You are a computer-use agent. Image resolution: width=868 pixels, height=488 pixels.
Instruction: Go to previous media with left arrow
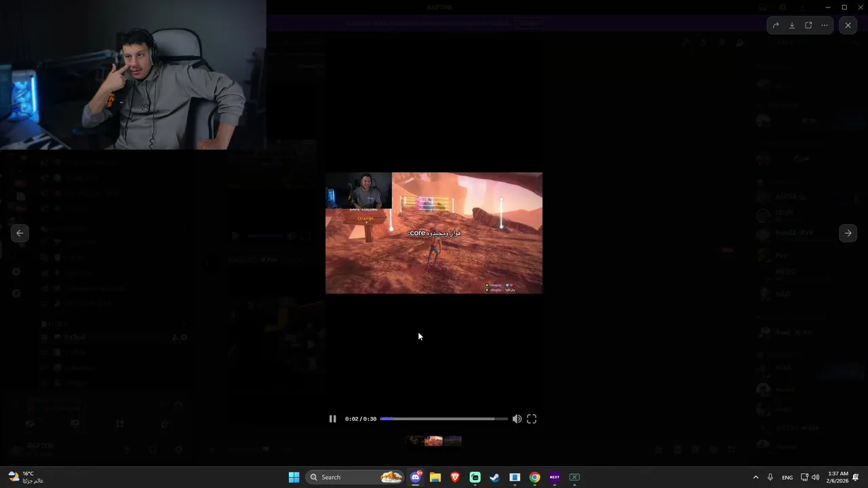tap(20, 233)
